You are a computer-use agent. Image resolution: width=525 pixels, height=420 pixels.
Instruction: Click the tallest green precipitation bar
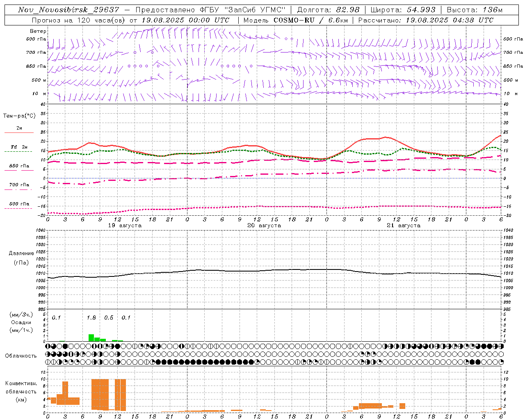point(91,338)
